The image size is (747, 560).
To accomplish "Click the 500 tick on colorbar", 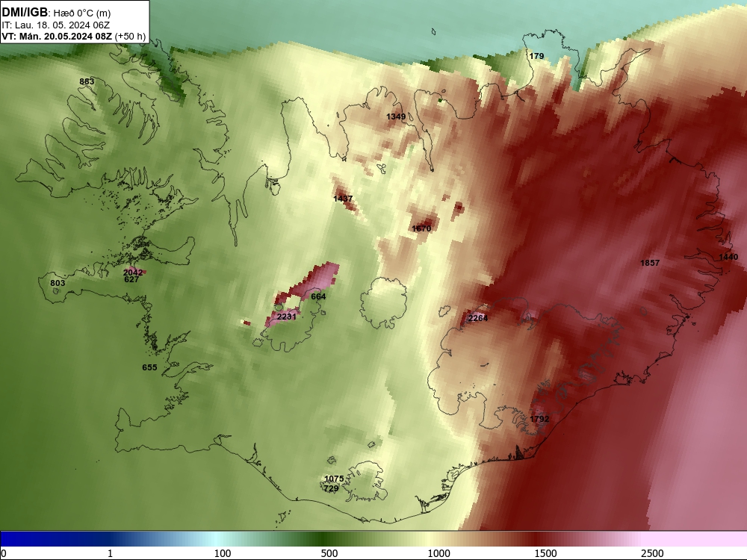I will click(x=329, y=553).
